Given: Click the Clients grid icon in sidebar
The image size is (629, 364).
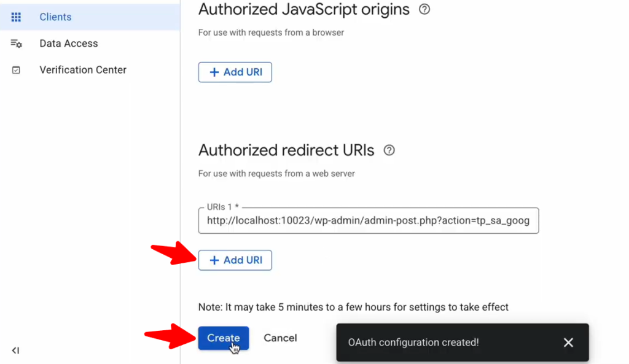Looking at the screenshot, I should pyautogui.click(x=17, y=17).
